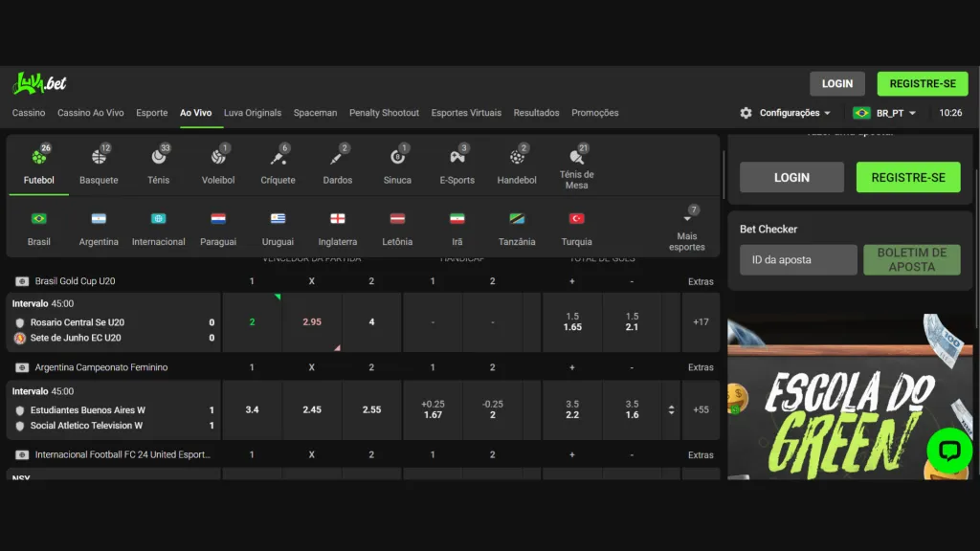
Task: Click REGISTRE-SE in the bet slip panel
Action: pyautogui.click(x=908, y=177)
